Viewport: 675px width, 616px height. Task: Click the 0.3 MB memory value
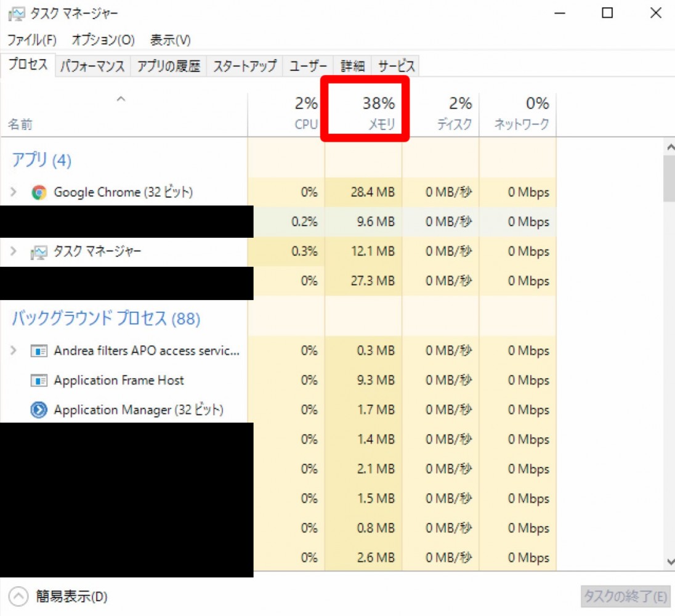pyautogui.click(x=376, y=351)
